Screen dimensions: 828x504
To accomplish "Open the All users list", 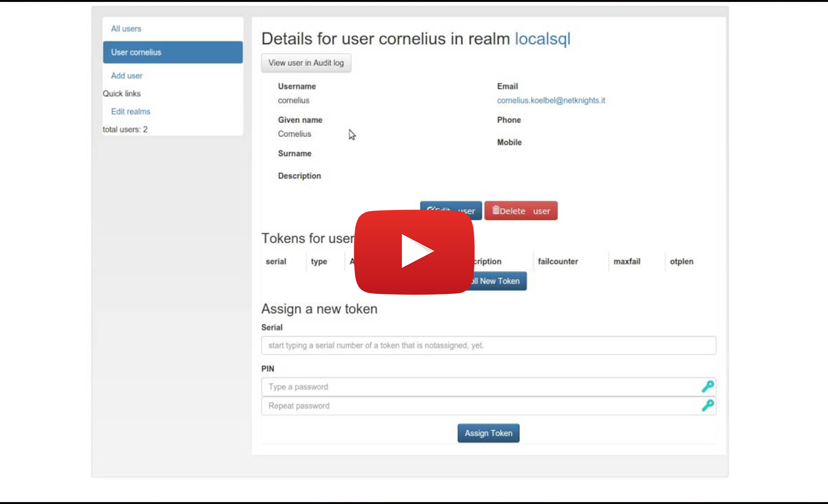I will 126,29.
